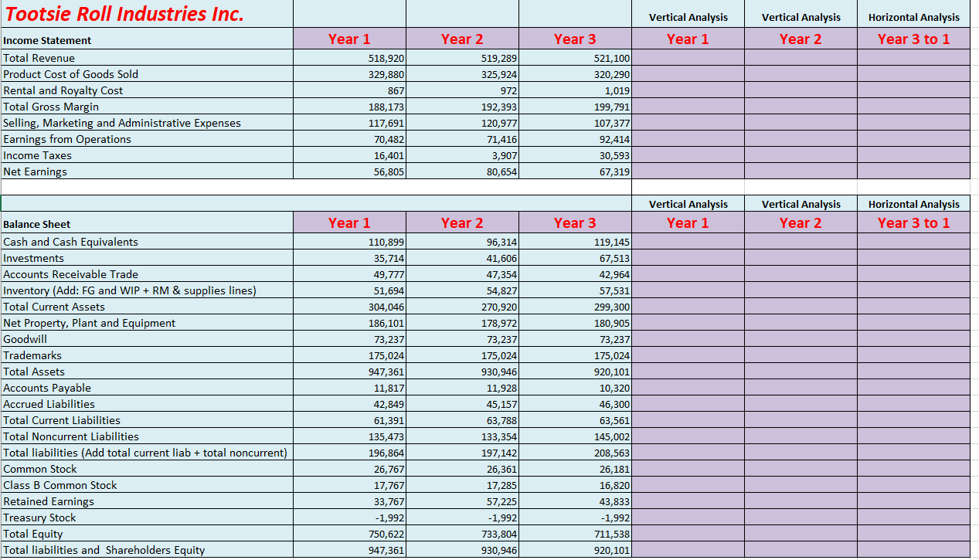979x560 pixels.
Task: Select Accrued Liabilities value 45,157
Action: [462, 404]
